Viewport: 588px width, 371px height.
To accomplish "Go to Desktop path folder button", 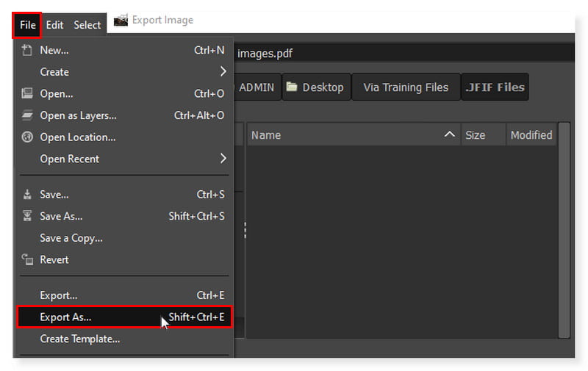I will coord(317,87).
